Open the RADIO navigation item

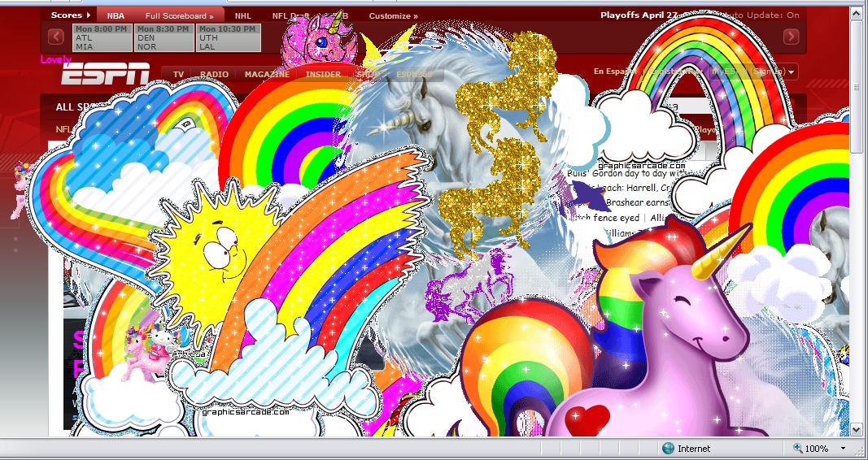pyautogui.click(x=214, y=74)
